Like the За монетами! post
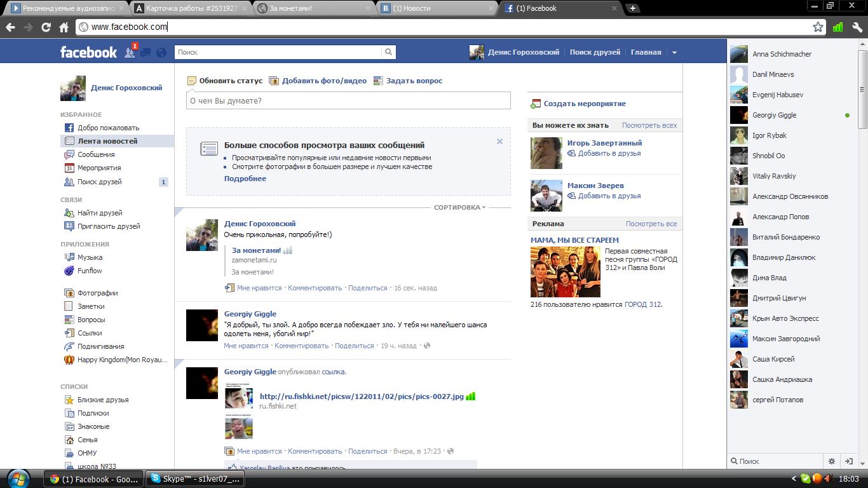868x488 pixels. (x=259, y=288)
